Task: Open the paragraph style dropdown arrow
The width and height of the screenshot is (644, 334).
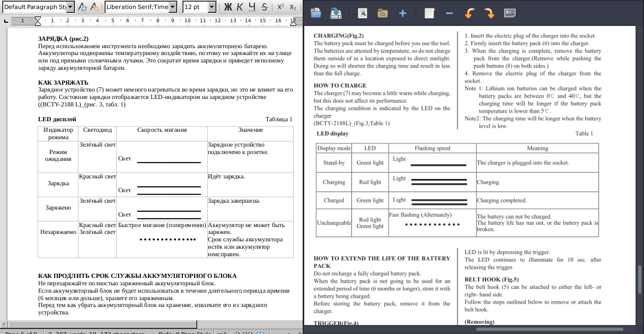Action: [71, 7]
